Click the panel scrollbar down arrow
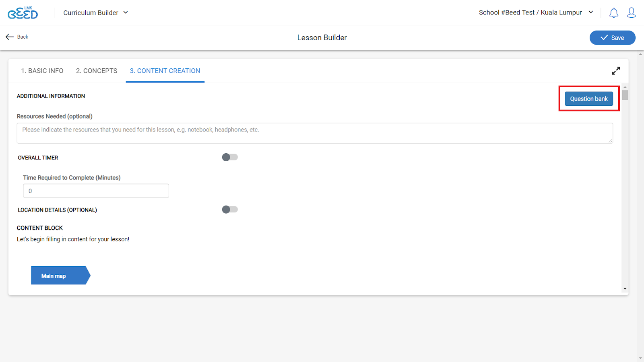This screenshot has width=644, height=362. (625, 288)
